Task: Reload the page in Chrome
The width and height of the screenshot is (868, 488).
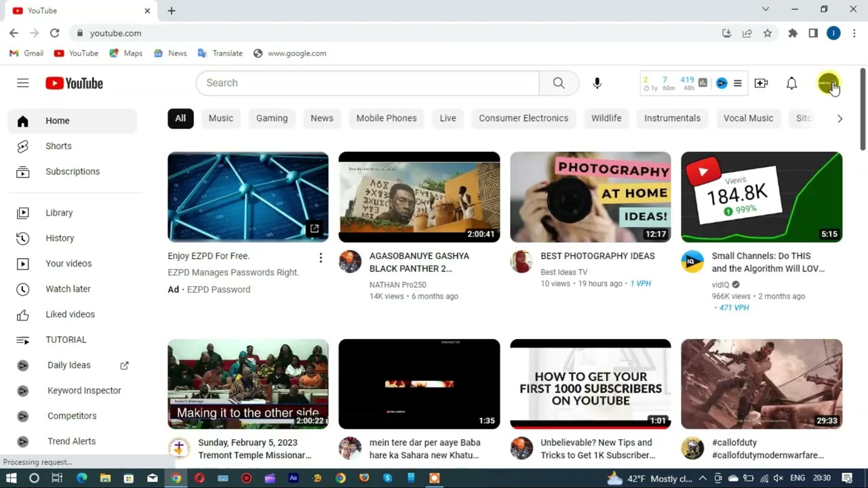Action: click(54, 33)
